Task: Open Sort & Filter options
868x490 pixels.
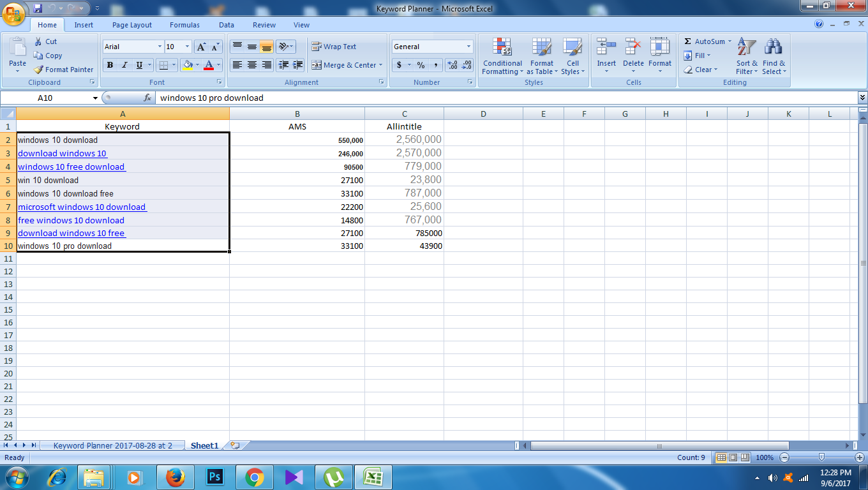Action: point(747,56)
